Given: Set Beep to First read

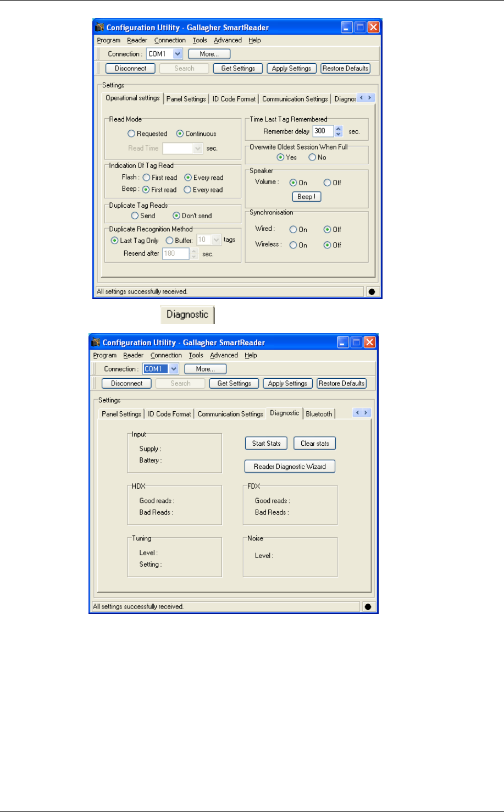Looking at the screenshot, I should pyautogui.click(x=146, y=190).
